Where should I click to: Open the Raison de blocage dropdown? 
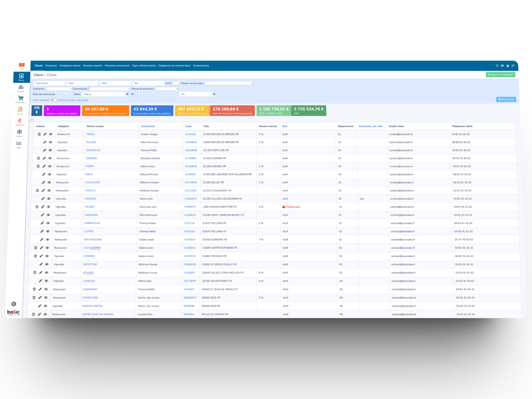tap(228, 83)
